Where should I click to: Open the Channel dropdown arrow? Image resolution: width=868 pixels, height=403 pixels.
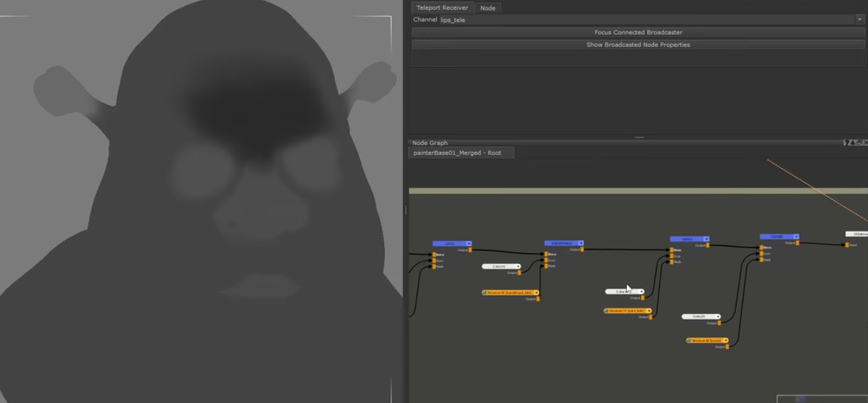(860, 20)
